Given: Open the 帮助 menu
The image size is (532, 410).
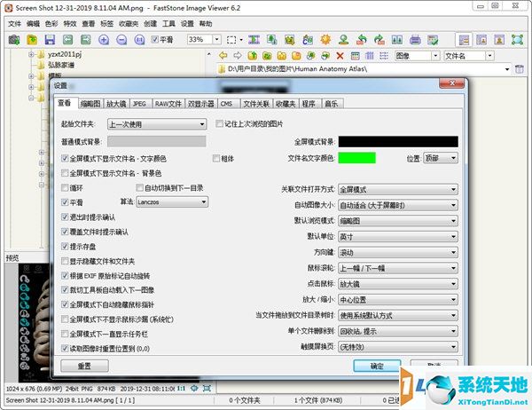Looking at the screenshot, I should click(x=206, y=23).
